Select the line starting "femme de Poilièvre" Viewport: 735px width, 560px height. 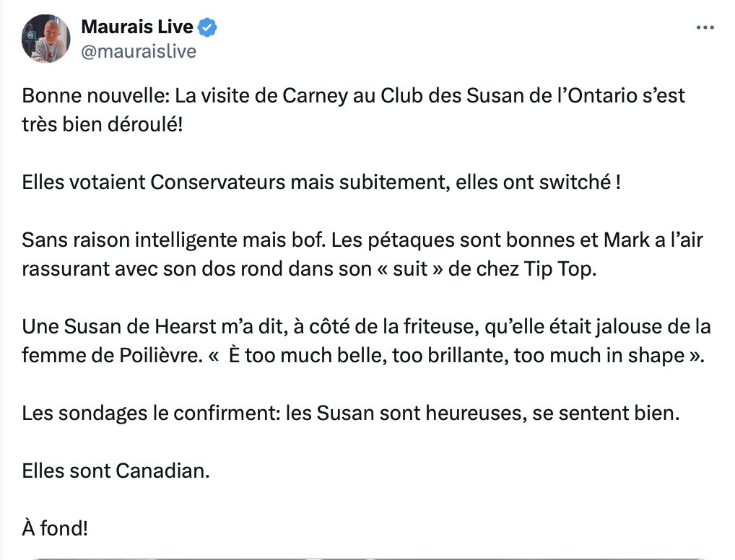click(363, 356)
